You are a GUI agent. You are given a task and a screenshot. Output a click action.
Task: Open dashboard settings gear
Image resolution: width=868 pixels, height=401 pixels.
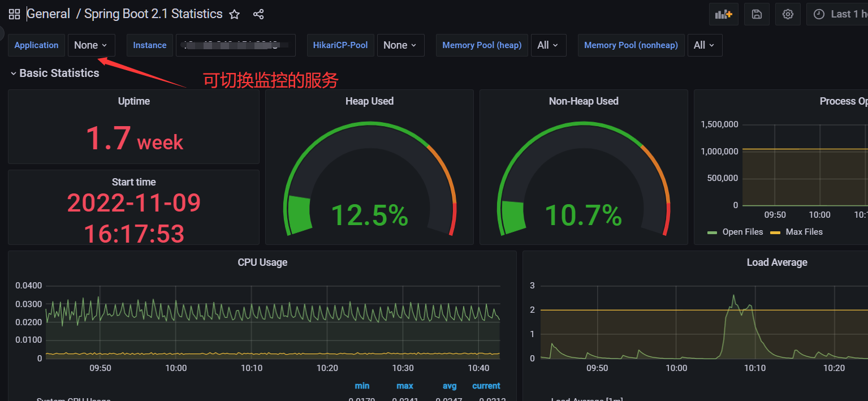tap(788, 14)
